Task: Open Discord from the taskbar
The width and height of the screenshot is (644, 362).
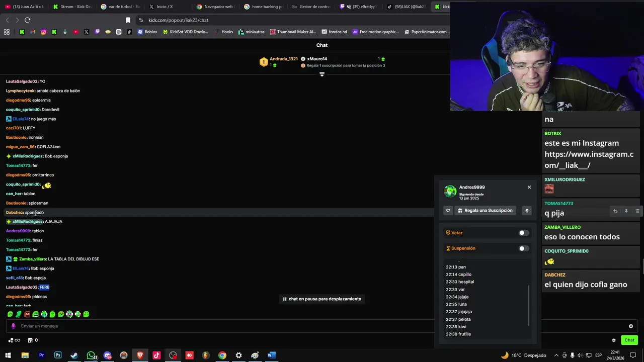Action: tap(107, 355)
